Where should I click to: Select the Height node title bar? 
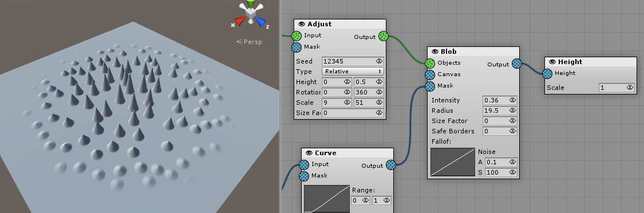point(591,62)
